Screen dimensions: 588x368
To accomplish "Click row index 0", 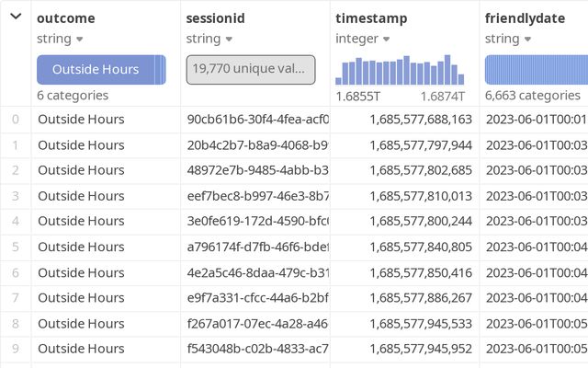I will (15, 119).
